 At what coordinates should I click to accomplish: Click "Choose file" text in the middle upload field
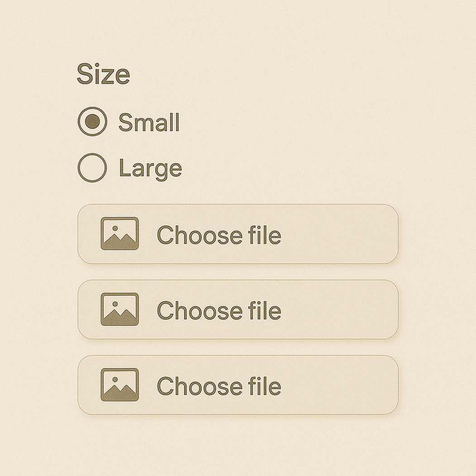click(x=219, y=311)
